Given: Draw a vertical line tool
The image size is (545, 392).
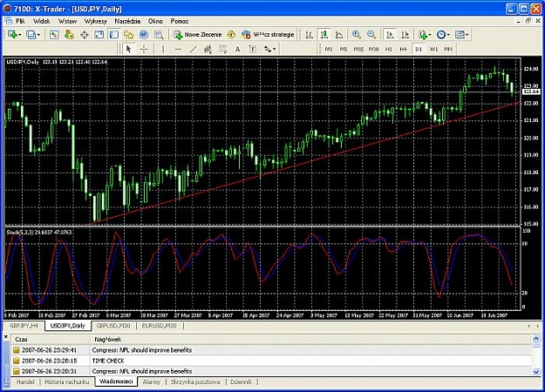Looking at the screenshot, I should click(163, 50).
